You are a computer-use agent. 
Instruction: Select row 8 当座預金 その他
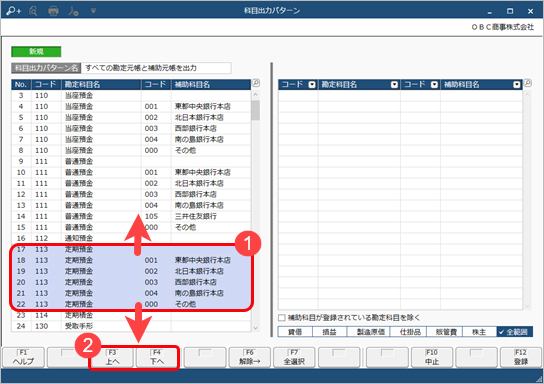point(131,151)
